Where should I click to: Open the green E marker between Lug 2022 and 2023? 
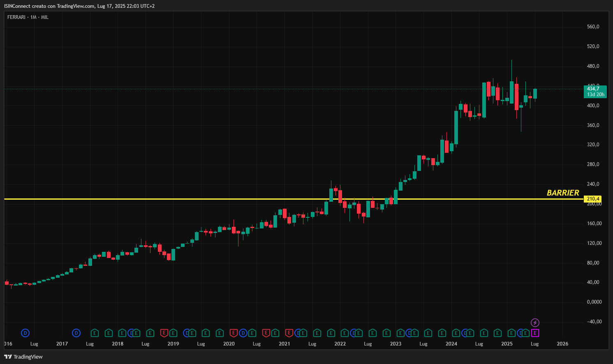[386, 333]
